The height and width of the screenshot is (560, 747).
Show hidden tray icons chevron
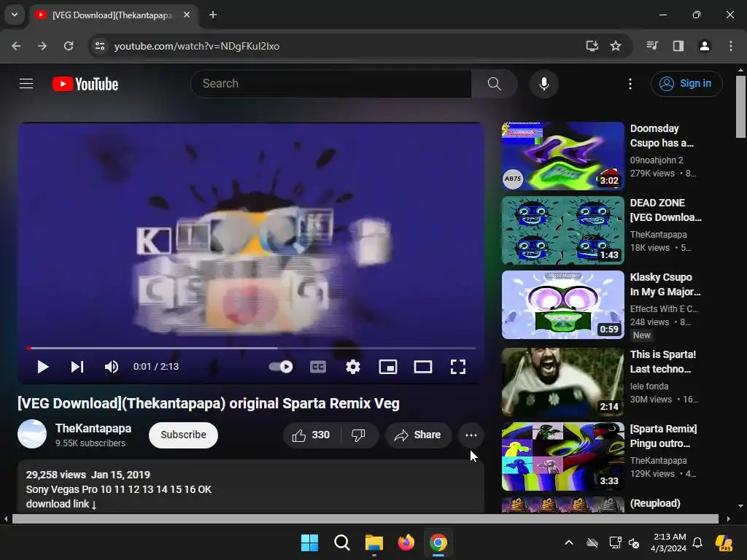pos(569,542)
